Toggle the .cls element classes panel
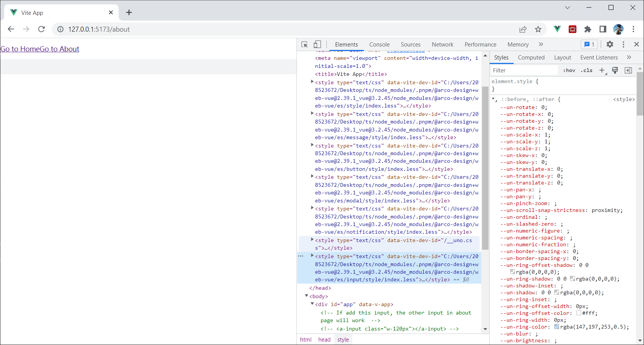The image size is (644, 345). tap(586, 70)
